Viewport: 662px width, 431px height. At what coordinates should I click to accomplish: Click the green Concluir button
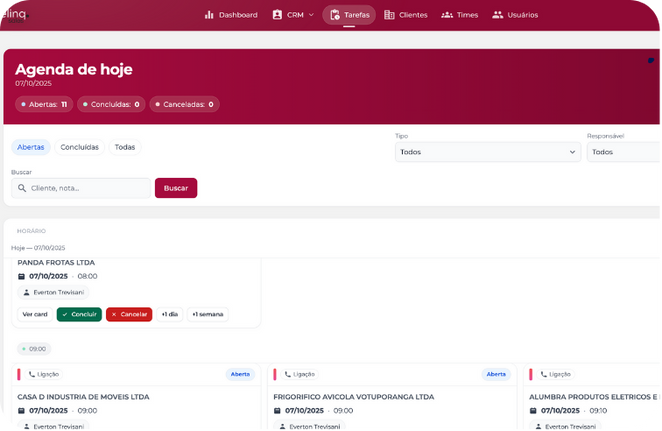79,314
